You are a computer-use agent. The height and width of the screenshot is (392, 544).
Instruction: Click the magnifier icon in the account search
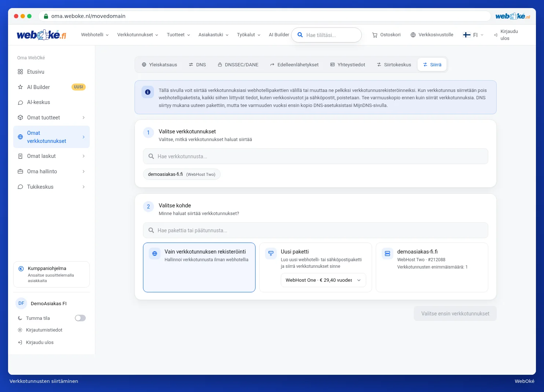tap(300, 35)
